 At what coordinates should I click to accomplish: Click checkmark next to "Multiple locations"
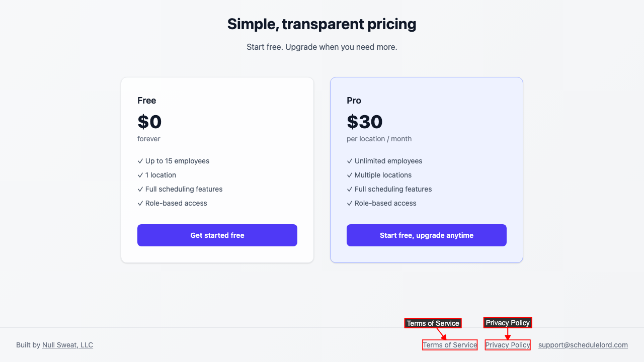tap(350, 175)
